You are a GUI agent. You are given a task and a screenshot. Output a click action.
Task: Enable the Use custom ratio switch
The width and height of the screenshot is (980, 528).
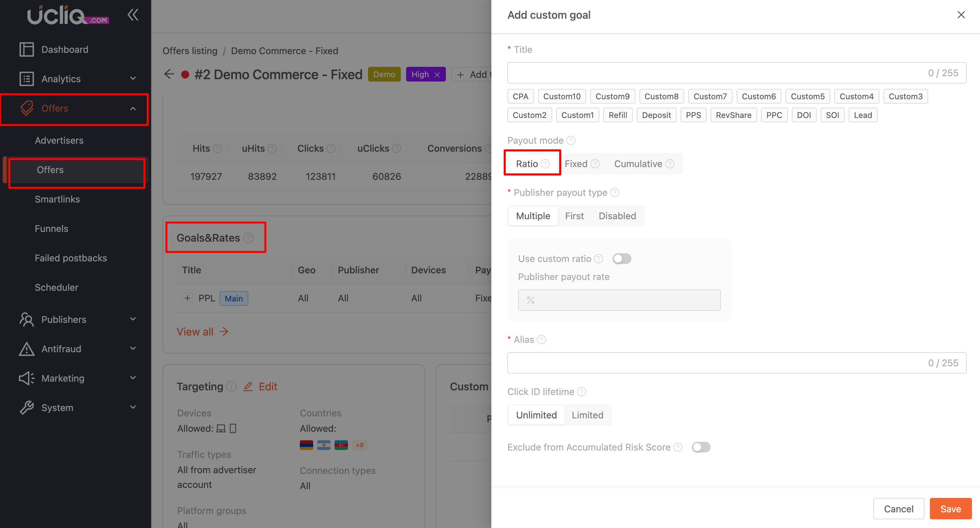click(622, 259)
